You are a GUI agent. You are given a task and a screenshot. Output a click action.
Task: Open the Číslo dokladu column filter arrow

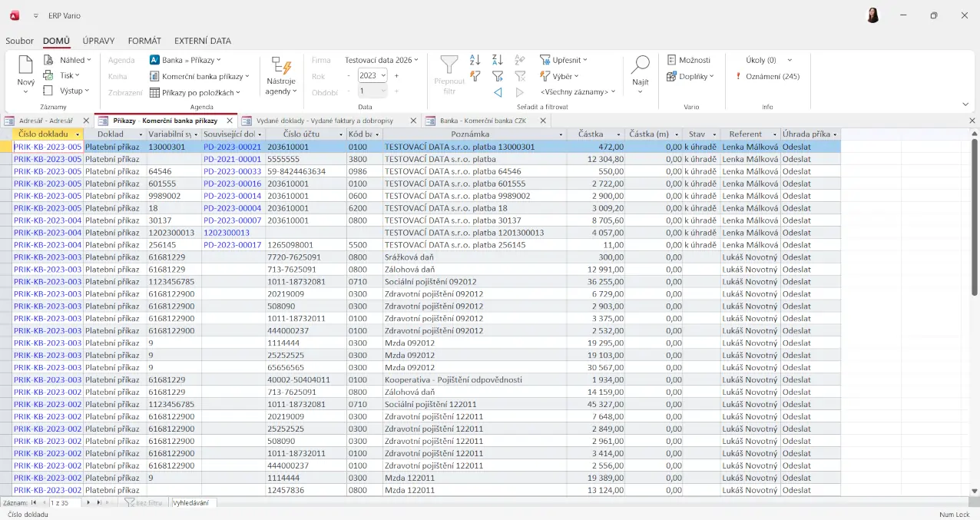(78, 134)
